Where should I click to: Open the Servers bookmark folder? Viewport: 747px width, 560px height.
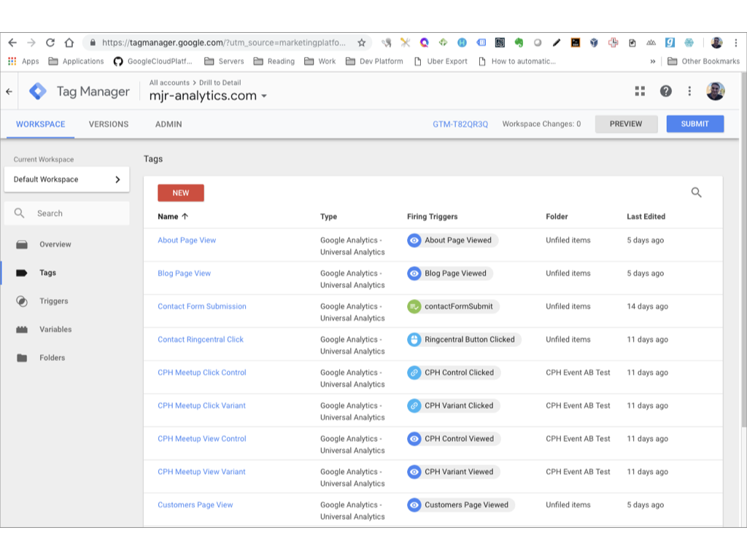pos(224,61)
